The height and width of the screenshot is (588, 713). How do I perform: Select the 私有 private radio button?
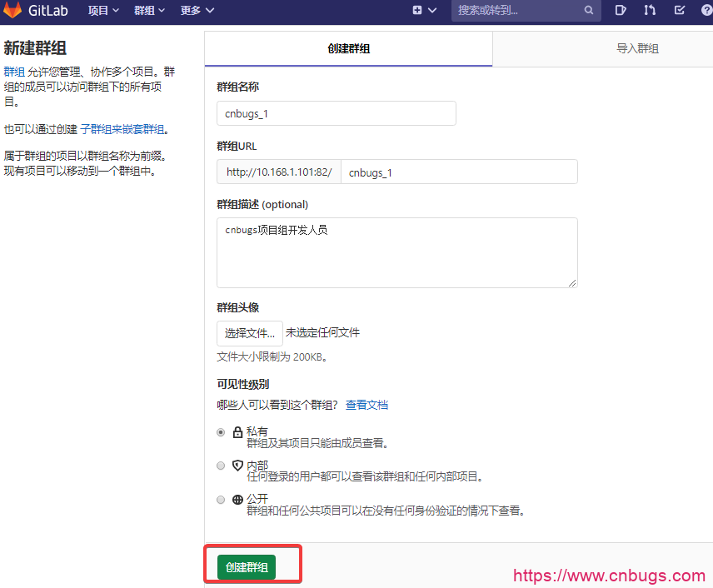[221, 432]
